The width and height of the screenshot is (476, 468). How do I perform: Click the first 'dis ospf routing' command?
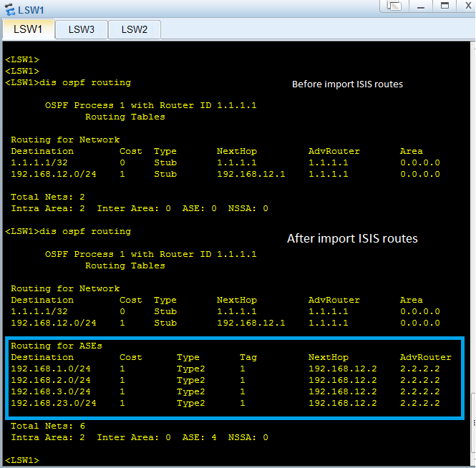pyautogui.click(x=85, y=82)
